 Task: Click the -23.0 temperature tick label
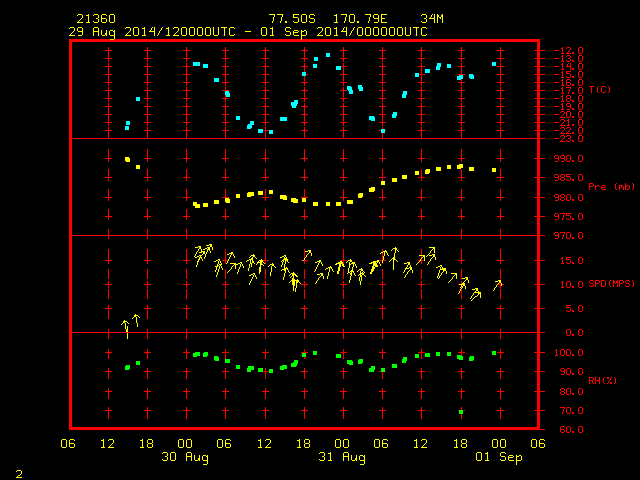(569, 139)
